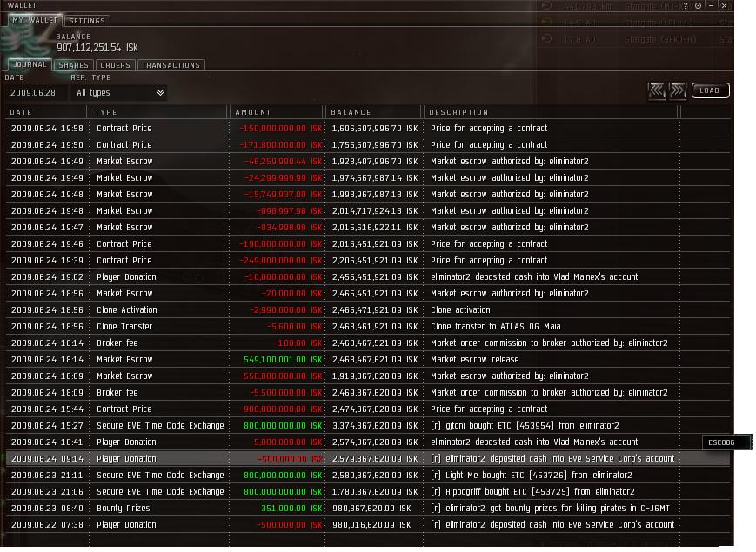The image size is (756, 552).
Task: Select 'gjtoni bought ETC [453954]' description
Action: coord(525,425)
